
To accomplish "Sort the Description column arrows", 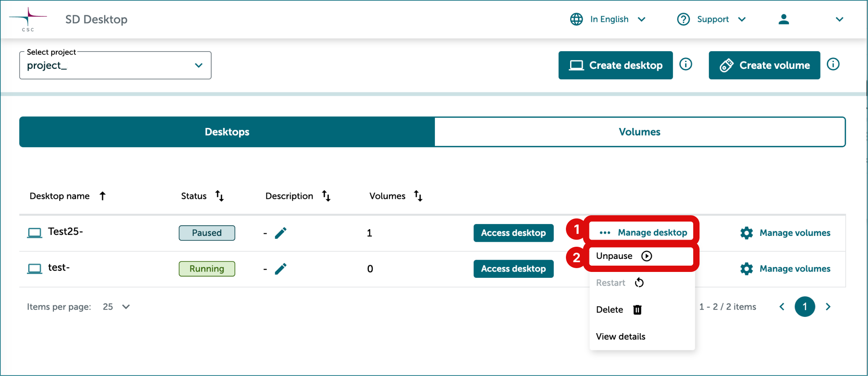I will [x=326, y=196].
